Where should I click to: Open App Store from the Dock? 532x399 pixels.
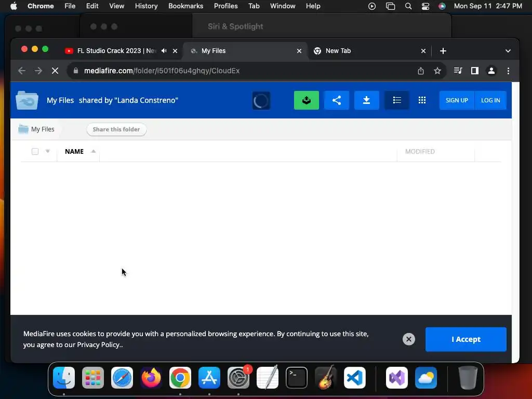(209, 378)
